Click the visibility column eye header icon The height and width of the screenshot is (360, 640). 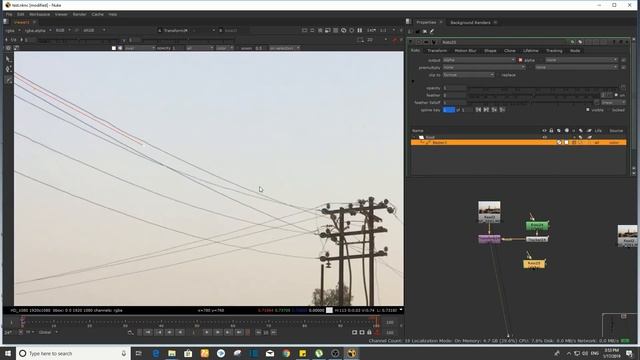544,131
